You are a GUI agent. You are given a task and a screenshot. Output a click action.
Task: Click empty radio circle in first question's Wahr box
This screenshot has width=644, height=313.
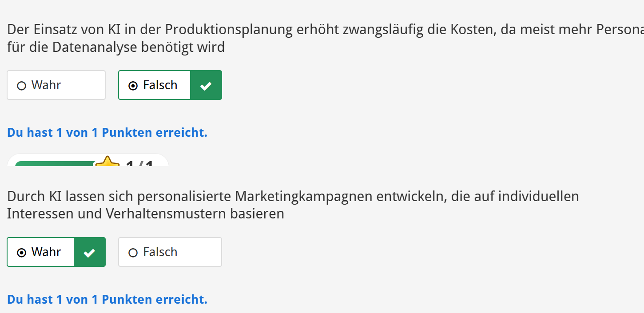tap(21, 86)
